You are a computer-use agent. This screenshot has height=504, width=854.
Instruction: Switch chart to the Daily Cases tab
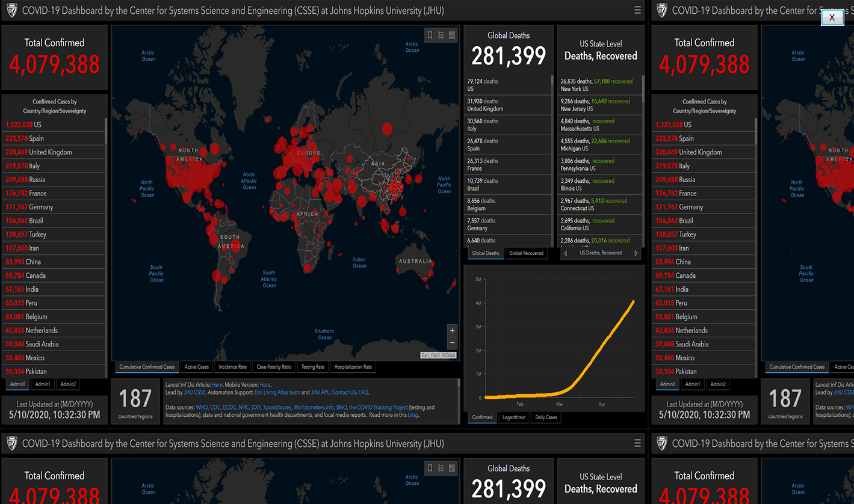(546, 417)
